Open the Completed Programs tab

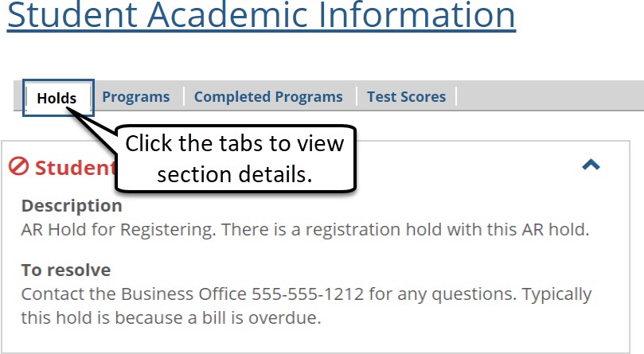[x=268, y=97]
